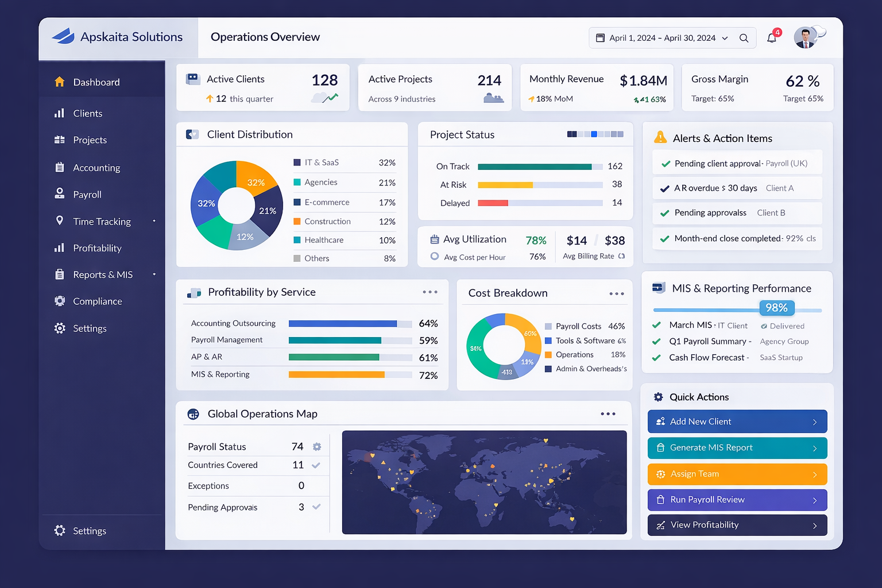
Task: Click the Add New Client button
Action: [737, 421]
